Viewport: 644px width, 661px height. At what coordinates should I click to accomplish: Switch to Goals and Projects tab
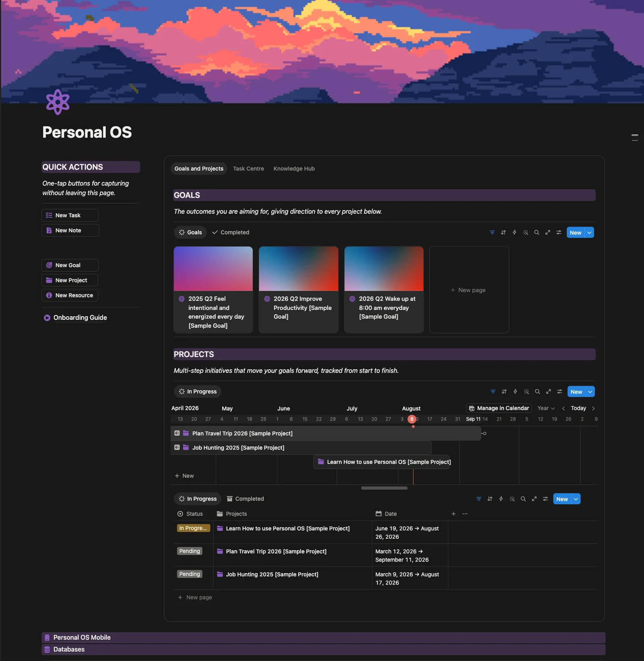click(199, 169)
